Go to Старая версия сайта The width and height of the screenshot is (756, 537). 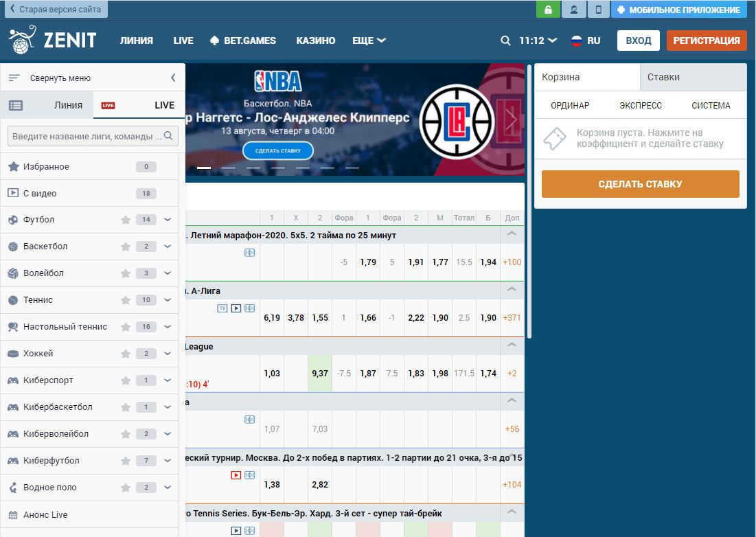56,9
